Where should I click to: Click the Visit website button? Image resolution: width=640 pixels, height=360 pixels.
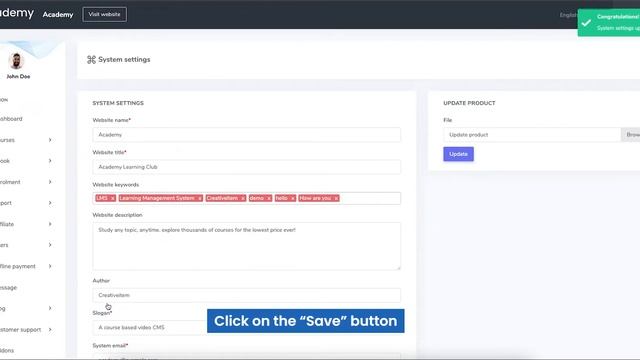click(104, 14)
